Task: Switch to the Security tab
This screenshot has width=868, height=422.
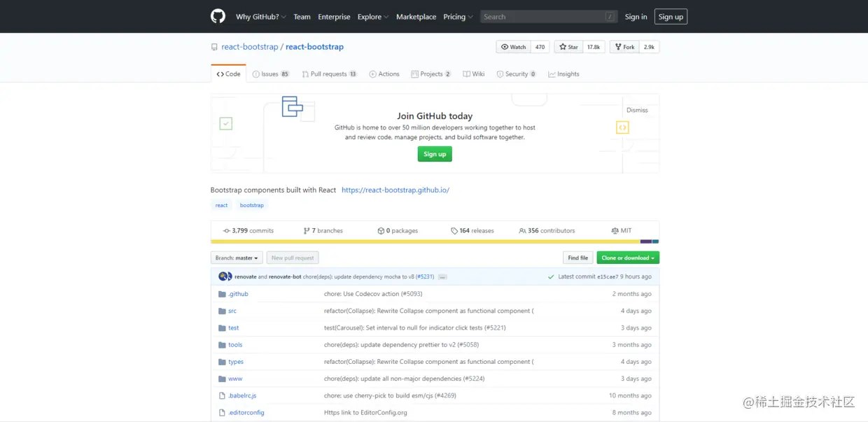Action: click(517, 74)
